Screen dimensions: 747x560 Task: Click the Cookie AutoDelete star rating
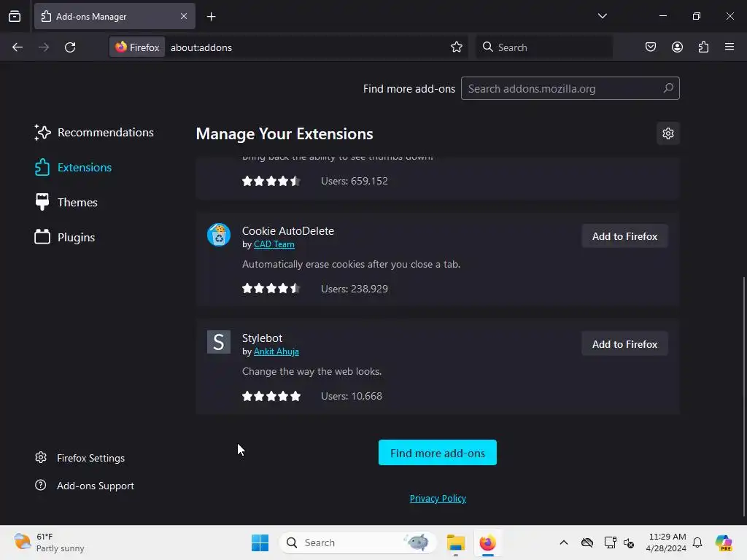(x=271, y=288)
